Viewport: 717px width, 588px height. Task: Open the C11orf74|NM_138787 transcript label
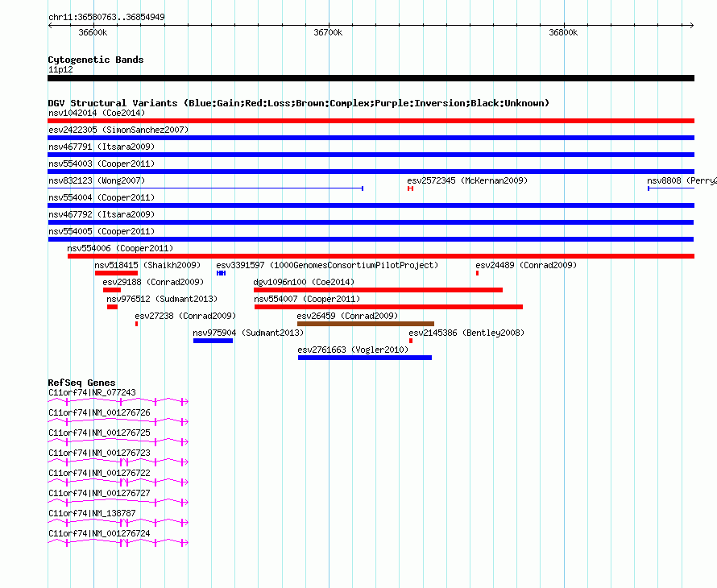click(93, 513)
